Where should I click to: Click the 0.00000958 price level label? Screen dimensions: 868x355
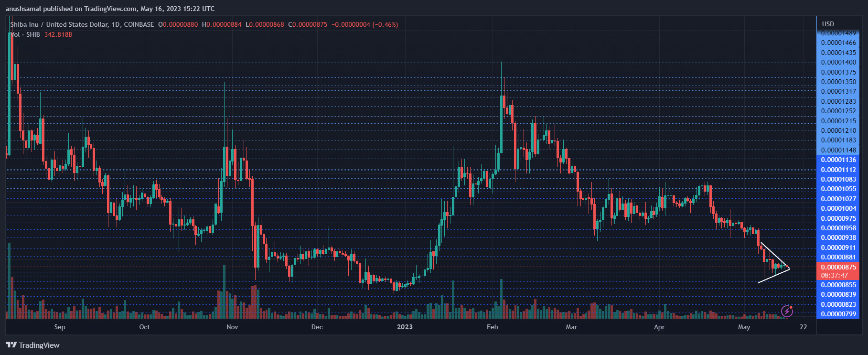tap(838, 228)
